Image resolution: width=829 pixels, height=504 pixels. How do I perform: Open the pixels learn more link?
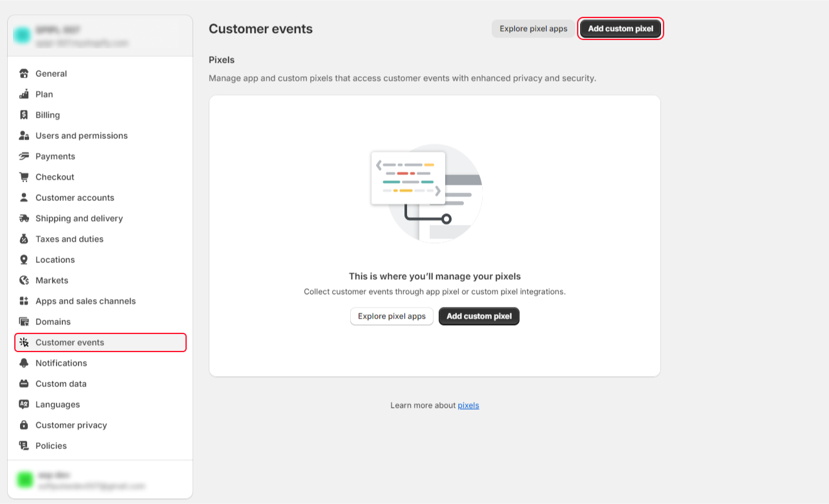coord(468,405)
